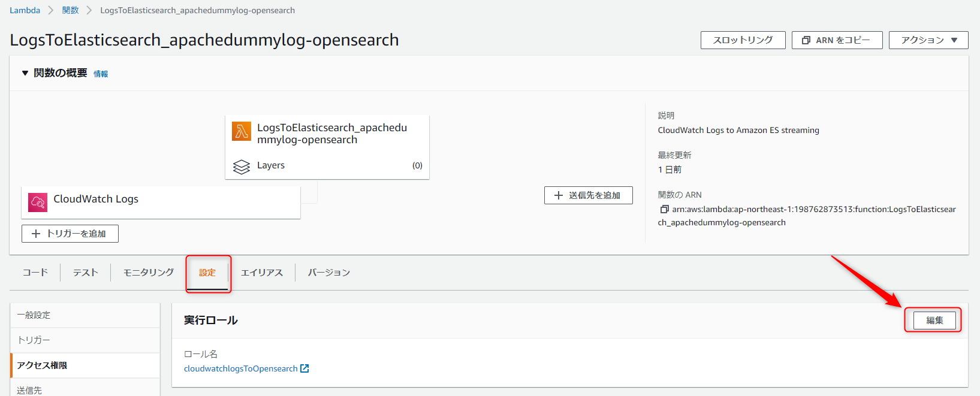This screenshot has width=980, height=396.
Task: Click the orange Lambda function icon
Action: click(242, 131)
